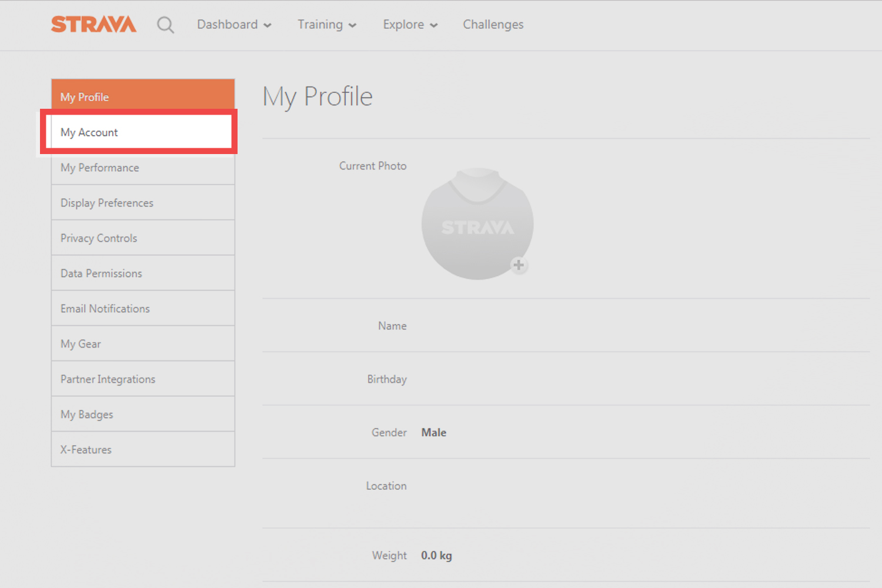Open the Challenges page
Screen dimensions: 882x588
[493, 25]
